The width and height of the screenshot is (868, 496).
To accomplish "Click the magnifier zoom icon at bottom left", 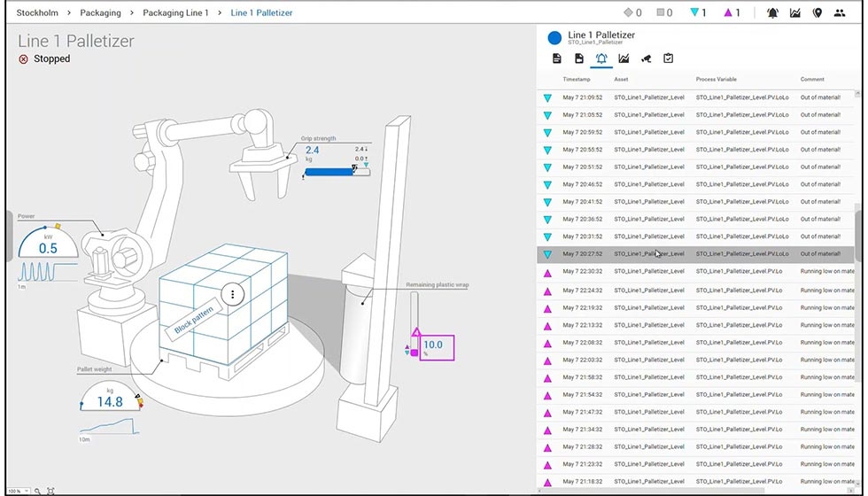I will (x=37, y=491).
